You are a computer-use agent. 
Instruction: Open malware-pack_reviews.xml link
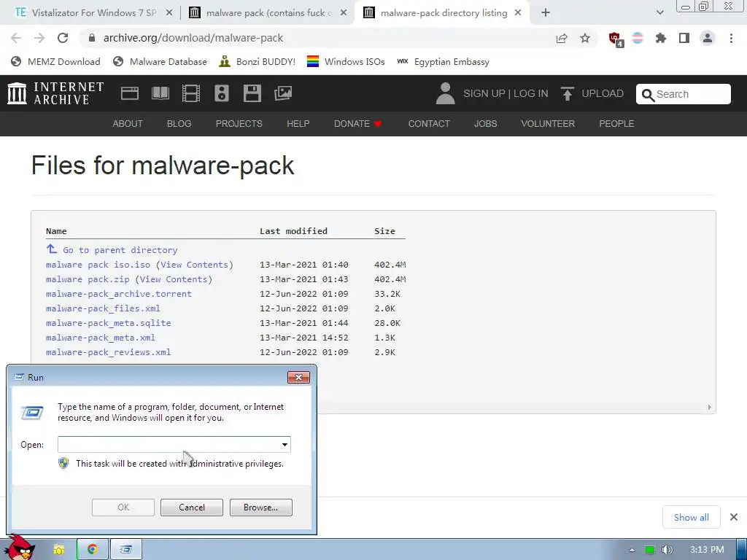pyautogui.click(x=108, y=352)
